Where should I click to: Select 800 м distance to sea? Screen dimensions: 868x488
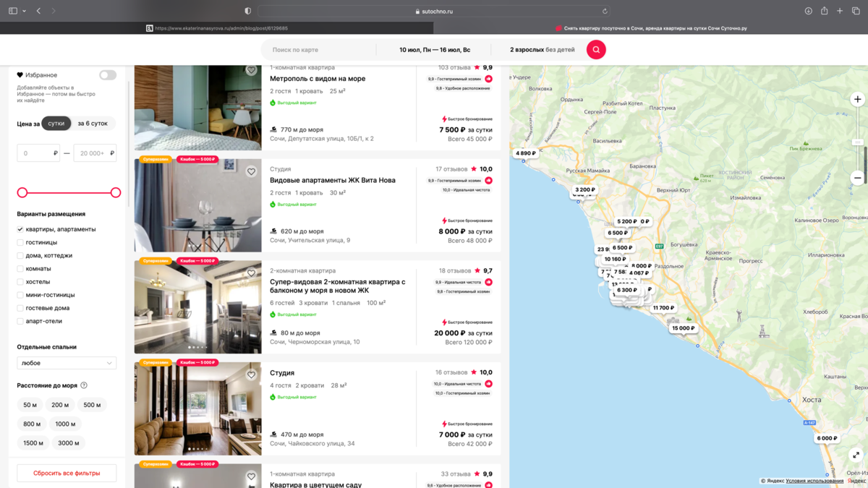pyautogui.click(x=32, y=424)
